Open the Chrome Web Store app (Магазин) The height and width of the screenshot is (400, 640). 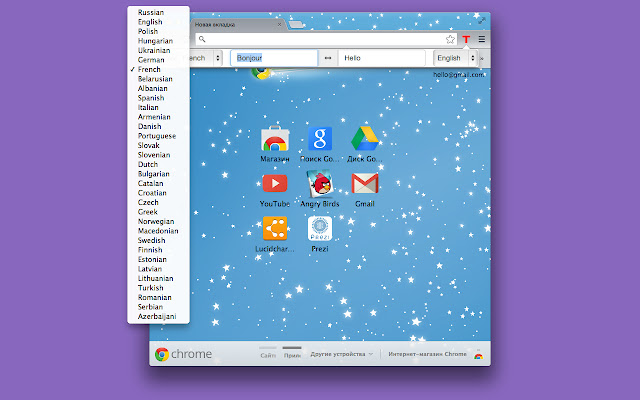(275, 139)
